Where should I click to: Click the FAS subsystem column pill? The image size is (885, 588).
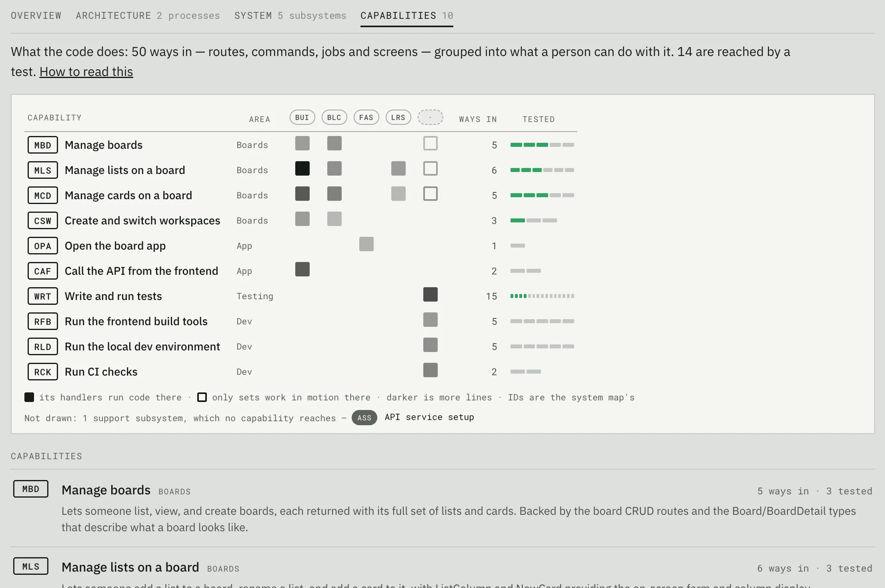point(366,117)
